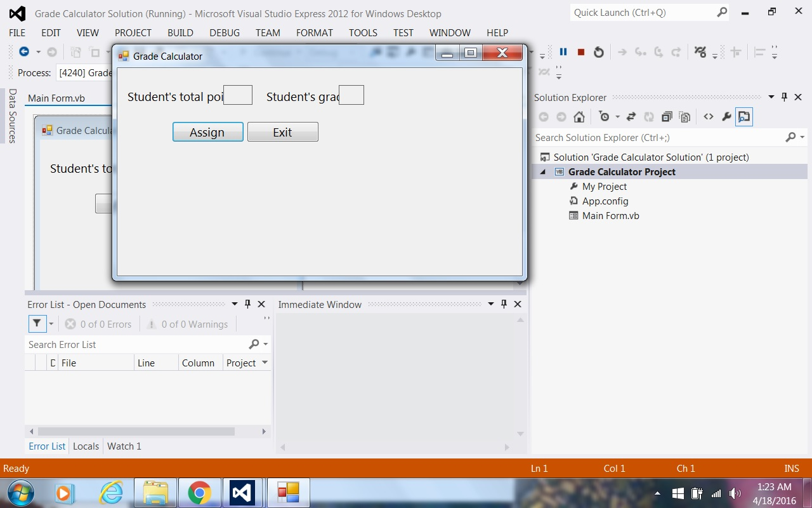Click the Assign button
This screenshot has height=508, width=812.
point(207,132)
